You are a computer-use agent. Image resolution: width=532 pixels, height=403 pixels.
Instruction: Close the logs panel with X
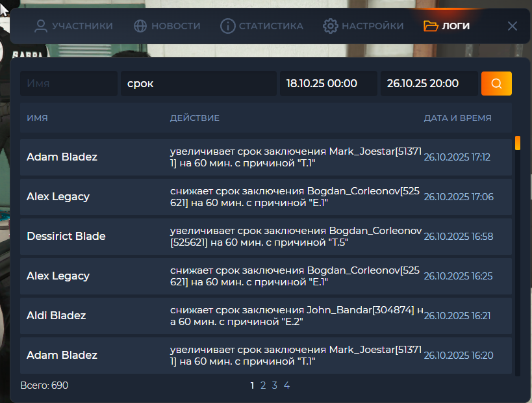pyautogui.click(x=512, y=26)
